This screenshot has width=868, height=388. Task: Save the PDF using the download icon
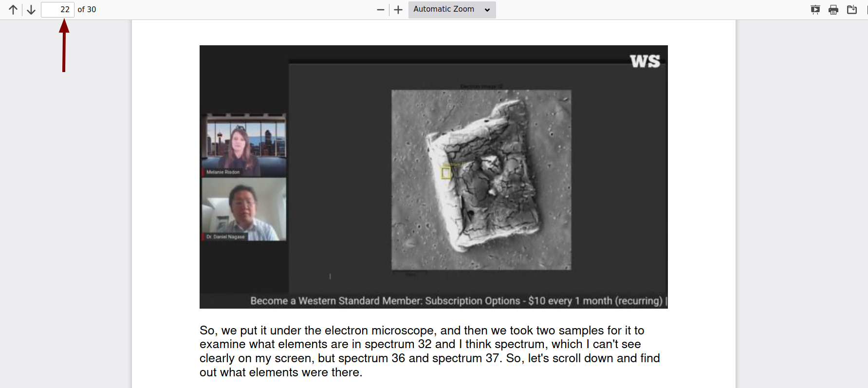pos(852,10)
